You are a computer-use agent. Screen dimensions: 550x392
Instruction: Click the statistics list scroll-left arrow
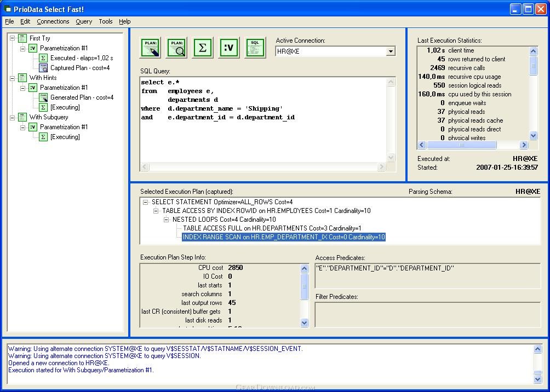click(422, 145)
